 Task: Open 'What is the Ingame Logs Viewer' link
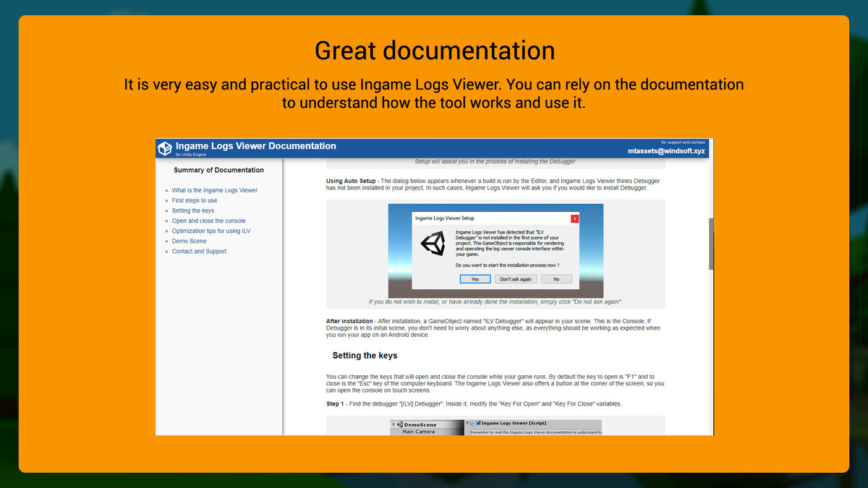click(x=215, y=190)
